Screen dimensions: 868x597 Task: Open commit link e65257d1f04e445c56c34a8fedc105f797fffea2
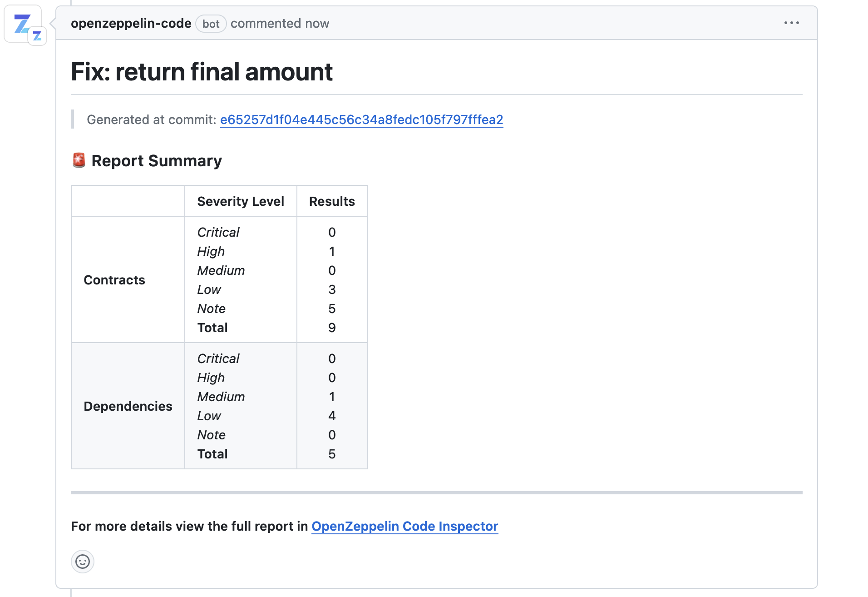[x=361, y=120]
